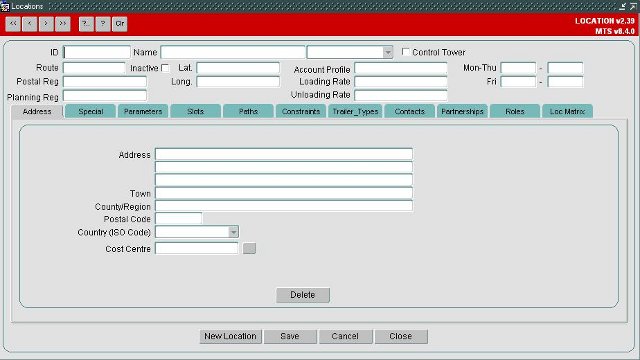Select the Constraints tab

point(301,111)
